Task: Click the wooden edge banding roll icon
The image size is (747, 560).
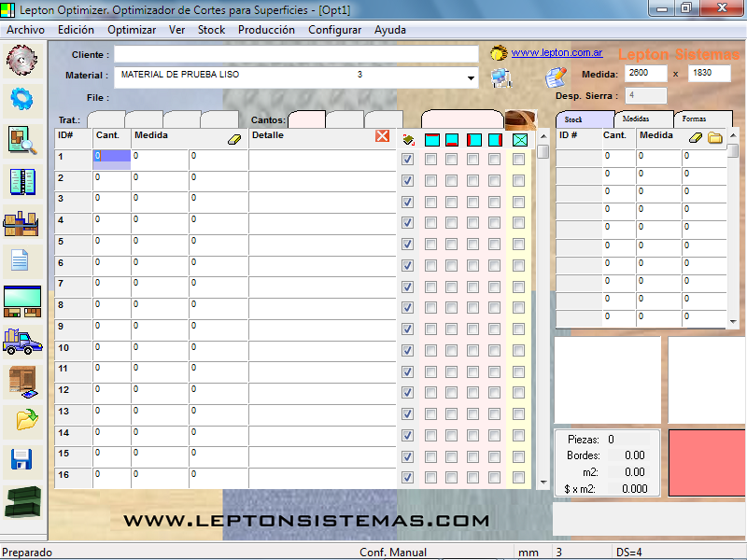Action: pos(520,119)
